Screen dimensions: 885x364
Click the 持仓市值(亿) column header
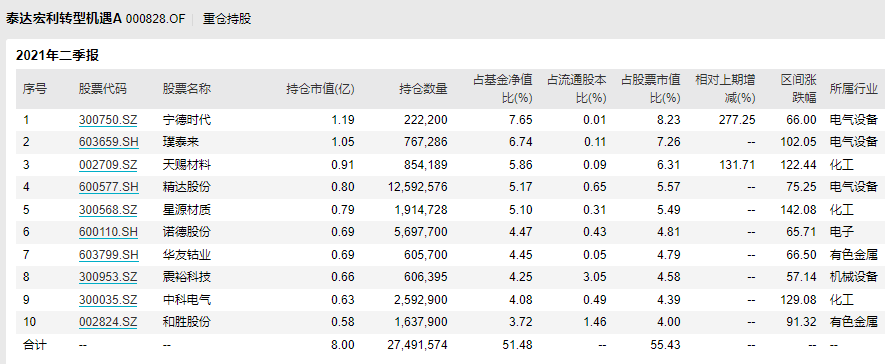click(320, 89)
